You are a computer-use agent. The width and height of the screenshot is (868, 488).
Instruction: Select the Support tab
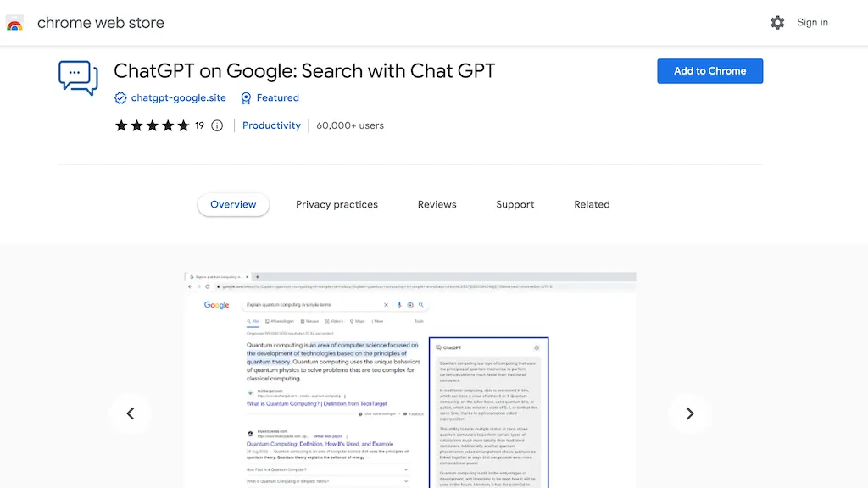tap(515, 204)
